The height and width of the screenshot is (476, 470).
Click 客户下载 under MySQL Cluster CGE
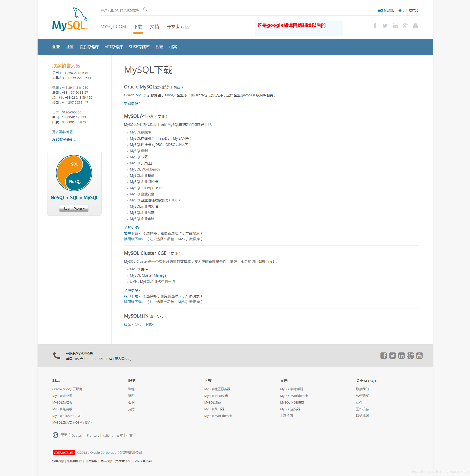coord(132,296)
